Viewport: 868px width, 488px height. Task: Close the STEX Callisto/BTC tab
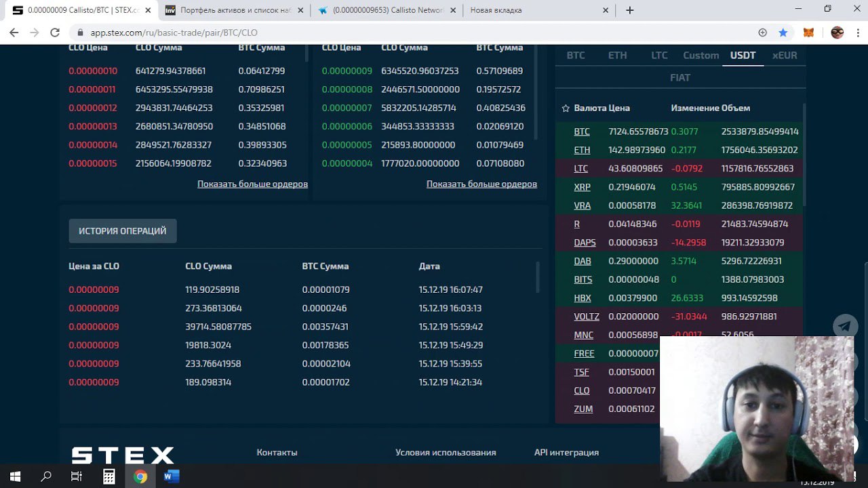(x=148, y=10)
